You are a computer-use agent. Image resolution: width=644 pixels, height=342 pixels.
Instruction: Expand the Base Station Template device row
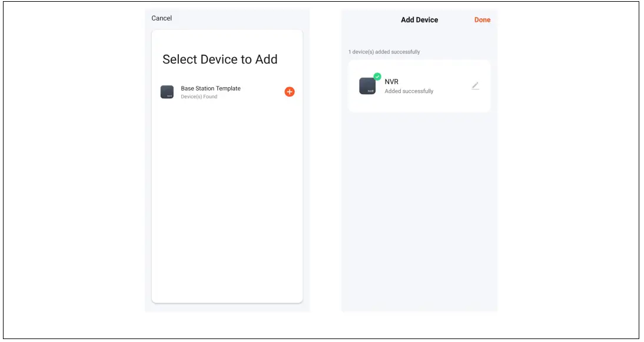tap(227, 92)
